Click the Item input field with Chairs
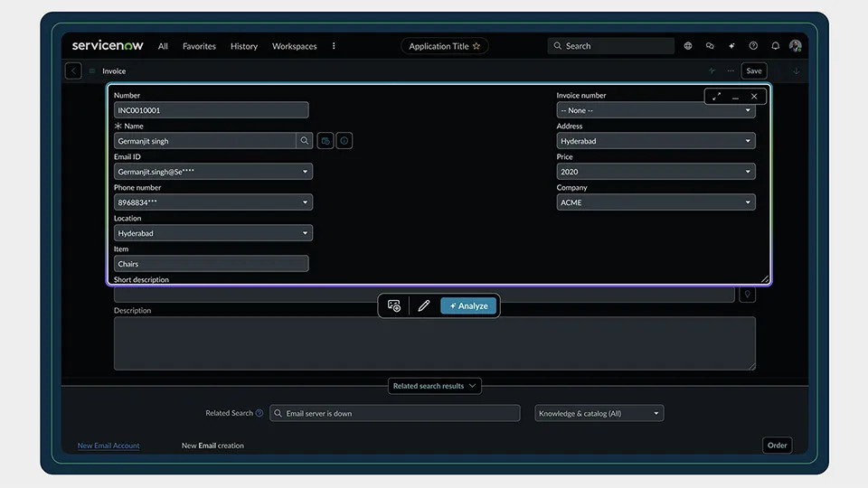868x488 pixels. (211, 264)
